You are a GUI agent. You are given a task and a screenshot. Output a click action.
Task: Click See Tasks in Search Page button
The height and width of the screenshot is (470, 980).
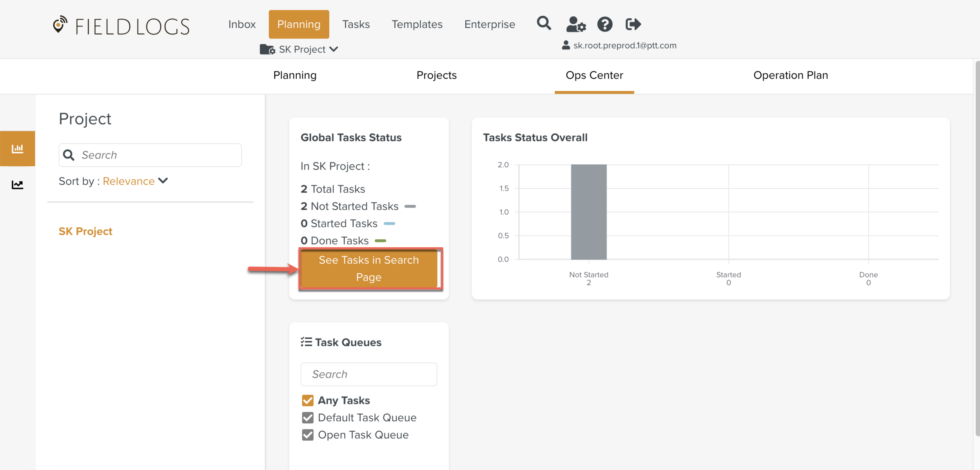point(368,269)
